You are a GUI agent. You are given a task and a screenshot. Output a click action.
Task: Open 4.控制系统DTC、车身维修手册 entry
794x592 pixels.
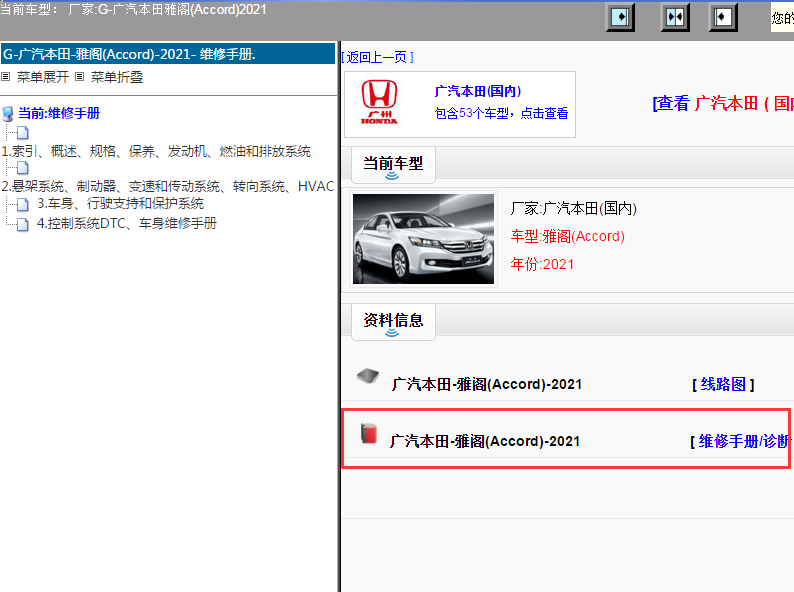click(x=127, y=223)
